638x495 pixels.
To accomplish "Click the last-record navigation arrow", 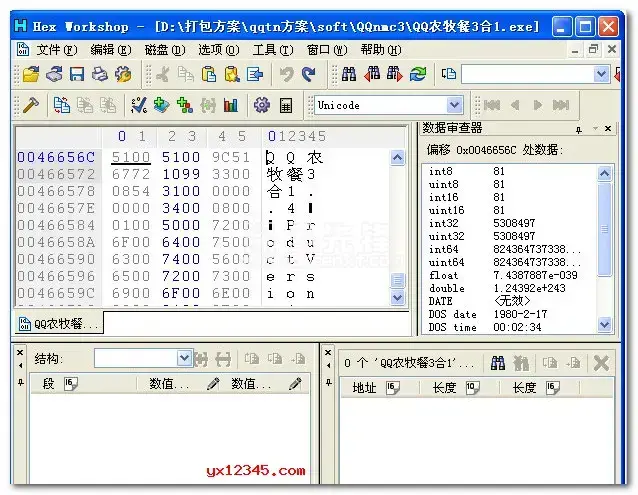I will pos(561,105).
